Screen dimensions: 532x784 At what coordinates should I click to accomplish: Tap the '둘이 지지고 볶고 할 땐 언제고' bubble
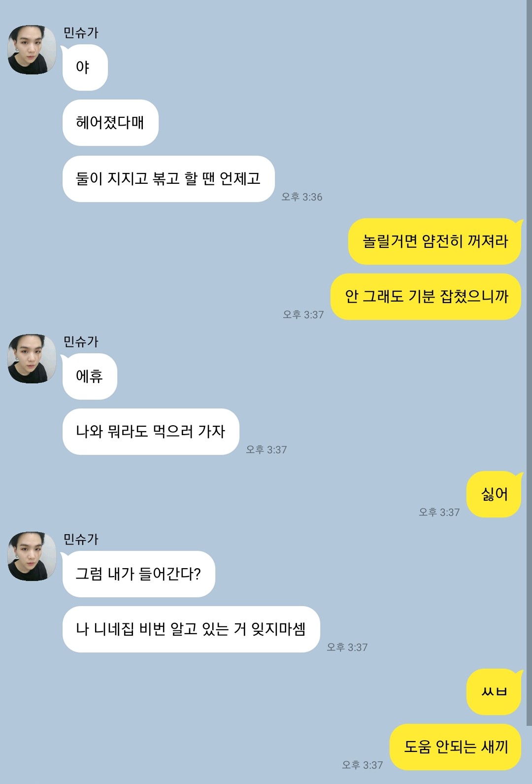(x=168, y=179)
